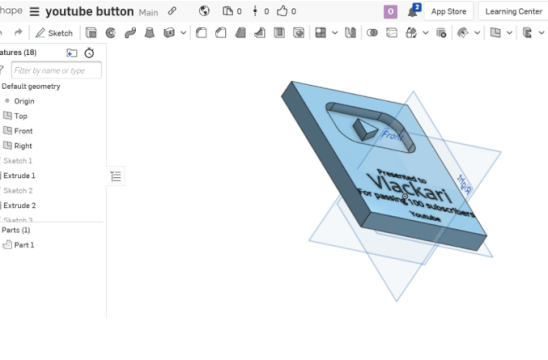
Task: Open the App Store
Action: click(x=448, y=12)
